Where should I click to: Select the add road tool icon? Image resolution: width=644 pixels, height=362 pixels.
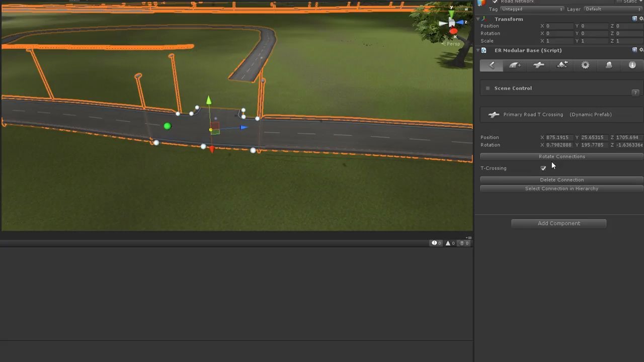pos(515,65)
